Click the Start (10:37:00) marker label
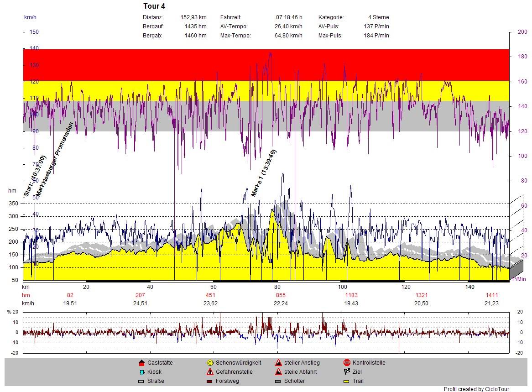Image resolution: width=532 pixels, height=392 pixels. click(35, 176)
